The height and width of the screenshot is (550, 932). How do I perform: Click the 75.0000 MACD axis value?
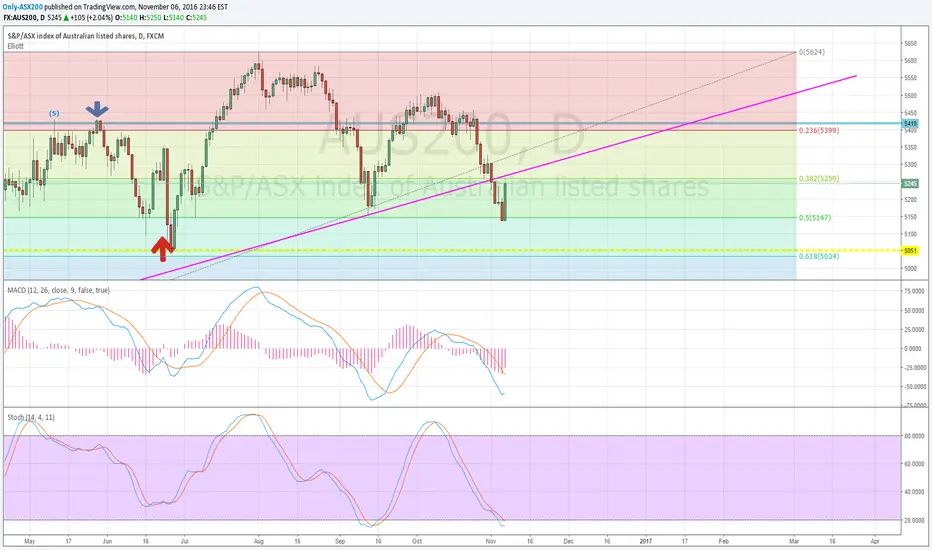point(915,291)
